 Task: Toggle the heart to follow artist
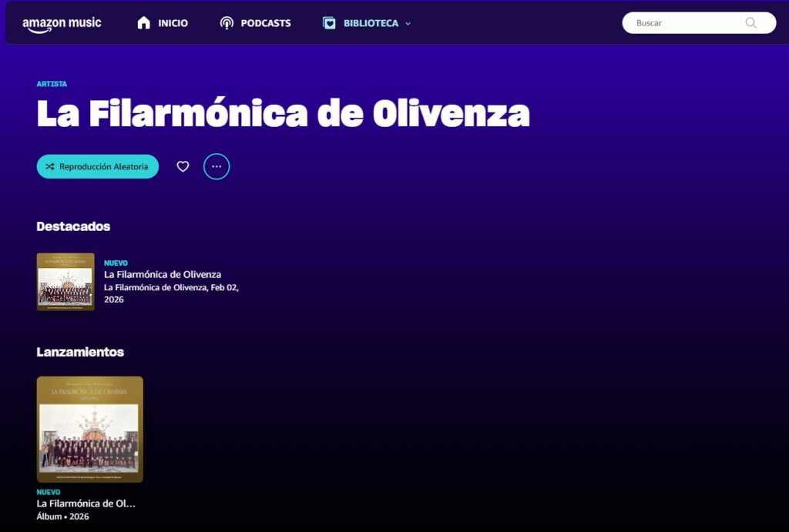(x=183, y=166)
